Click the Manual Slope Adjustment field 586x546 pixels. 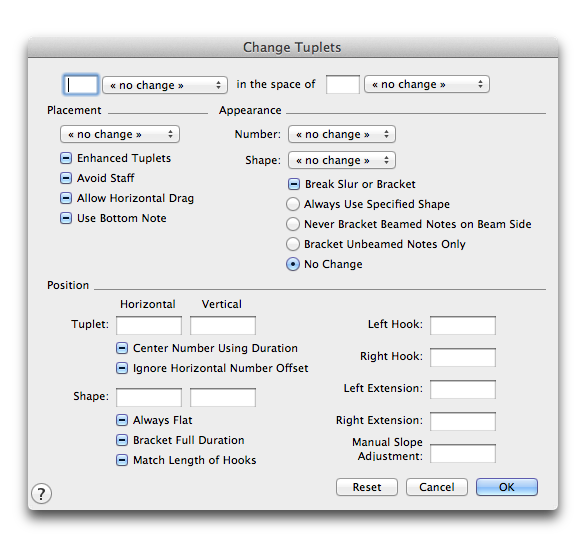click(x=463, y=453)
